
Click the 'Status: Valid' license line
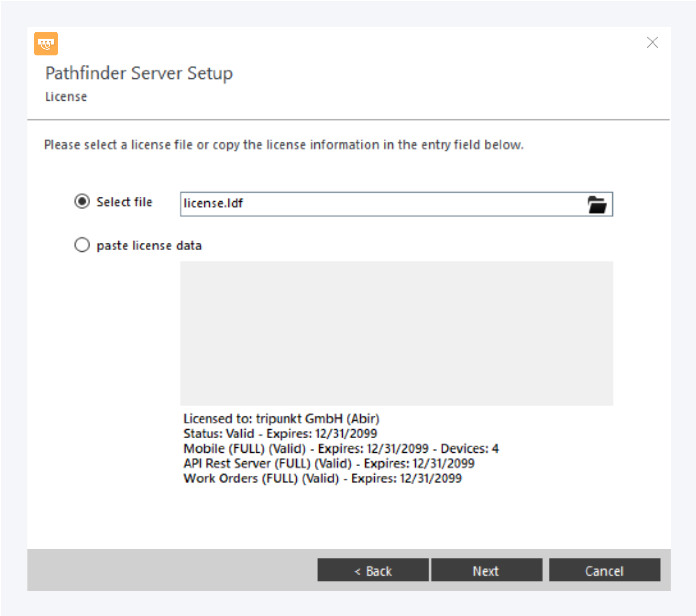click(280, 433)
